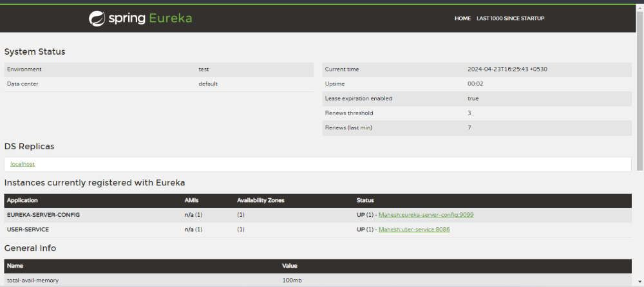Click the Name column header in General Info
The image size is (644, 287).
pyautogui.click(x=15, y=266)
